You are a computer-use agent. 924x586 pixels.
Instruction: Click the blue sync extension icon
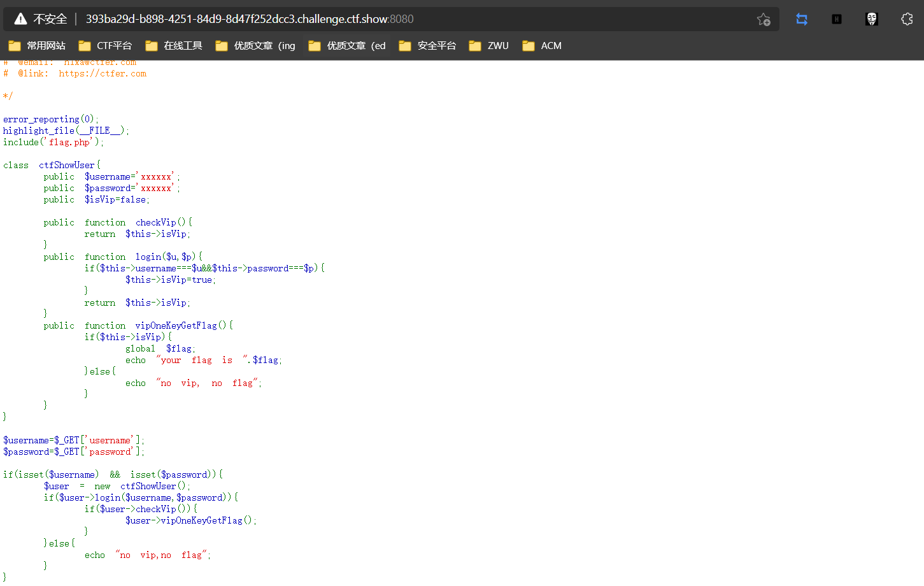pyautogui.click(x=802, y=19)
